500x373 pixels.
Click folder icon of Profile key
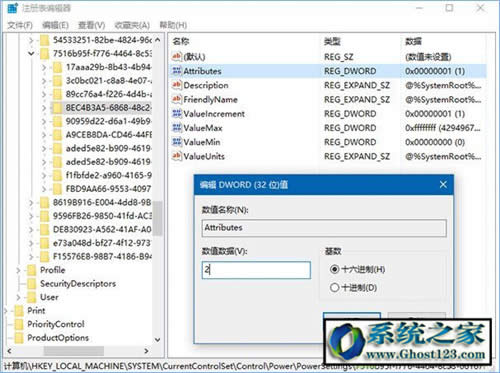tap(32, 270)
